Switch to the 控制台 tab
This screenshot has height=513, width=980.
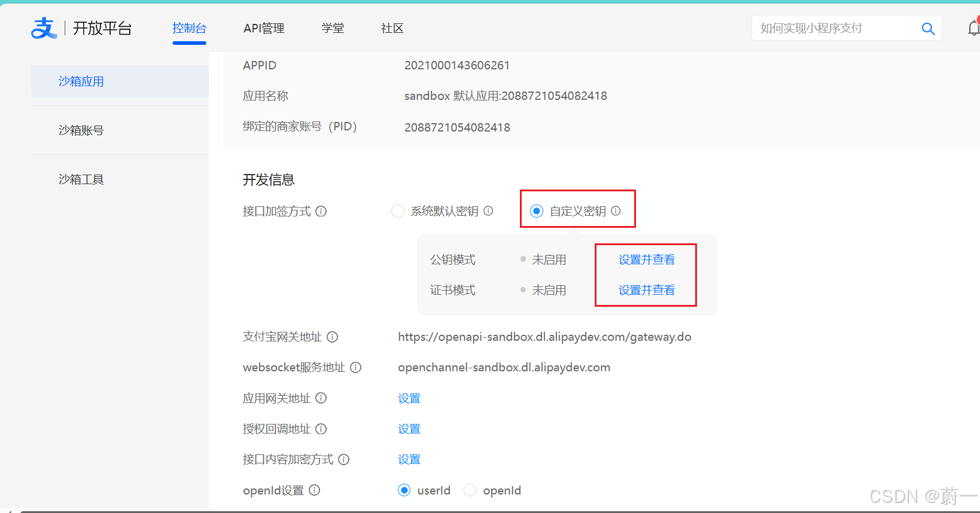click(189, 28)
